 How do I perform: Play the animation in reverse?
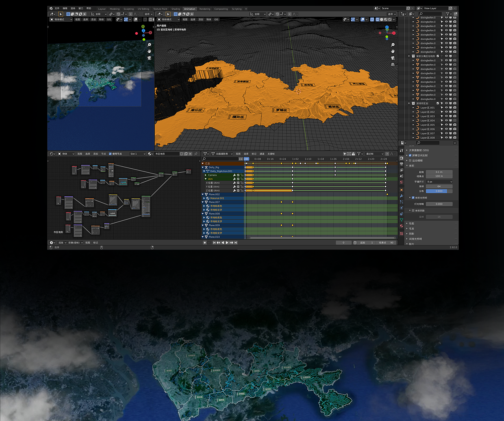222,243
